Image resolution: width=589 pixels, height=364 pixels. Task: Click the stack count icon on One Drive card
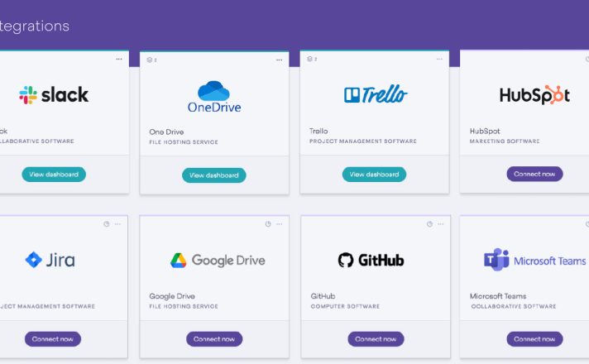click(151, 60)
